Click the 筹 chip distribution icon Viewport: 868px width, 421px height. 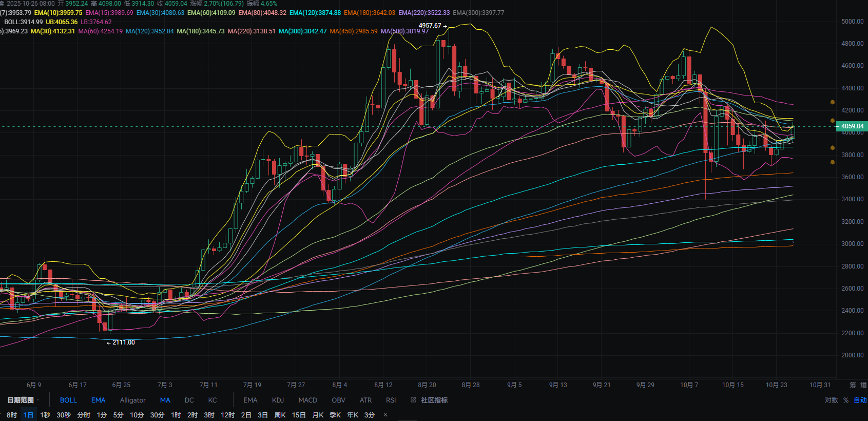[853, 385]
